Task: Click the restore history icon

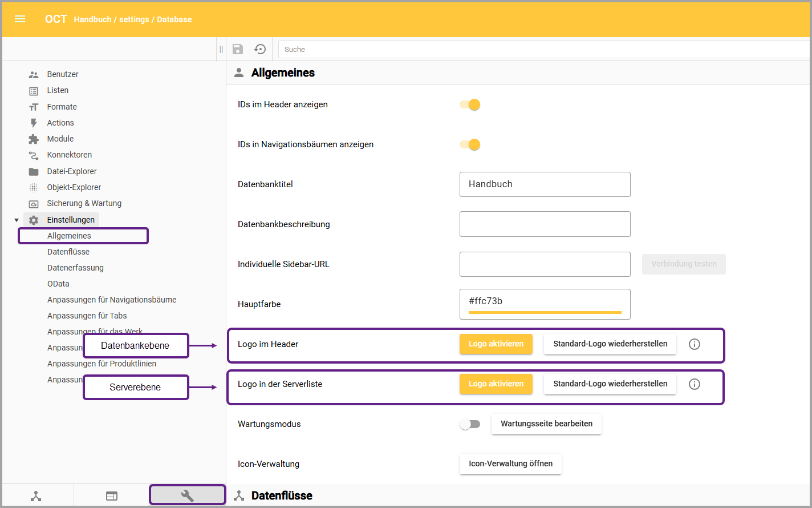Action: point(260,49)
